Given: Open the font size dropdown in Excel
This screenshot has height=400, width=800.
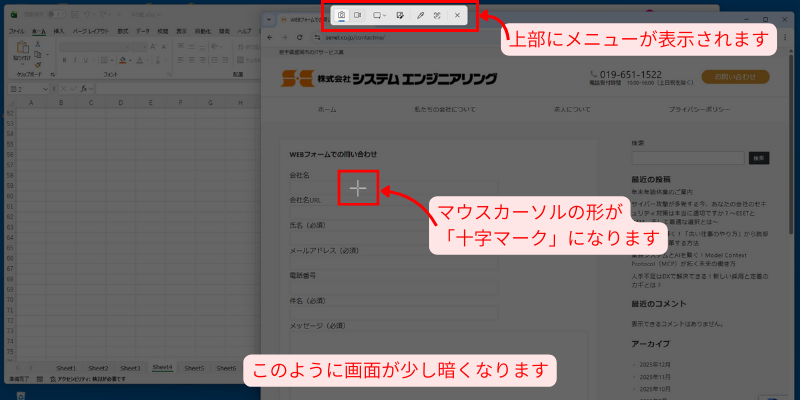Looking at the screenshot, I should (144, 47).
